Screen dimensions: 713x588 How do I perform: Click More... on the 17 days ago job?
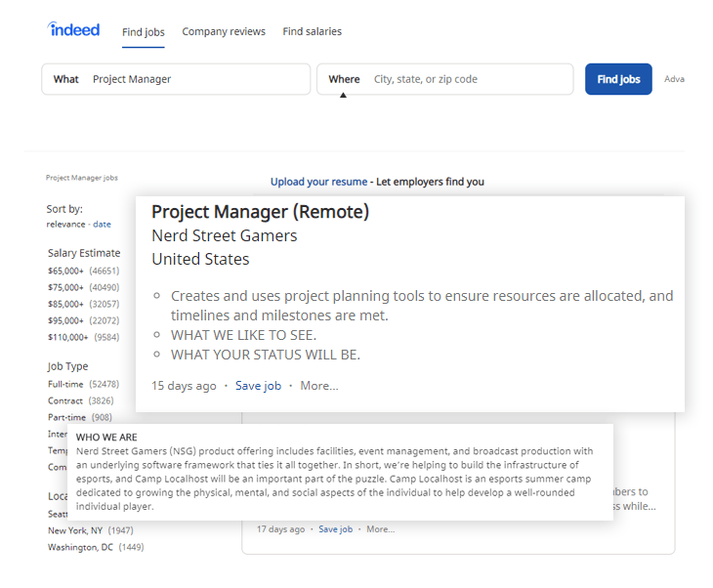[381, 528]
